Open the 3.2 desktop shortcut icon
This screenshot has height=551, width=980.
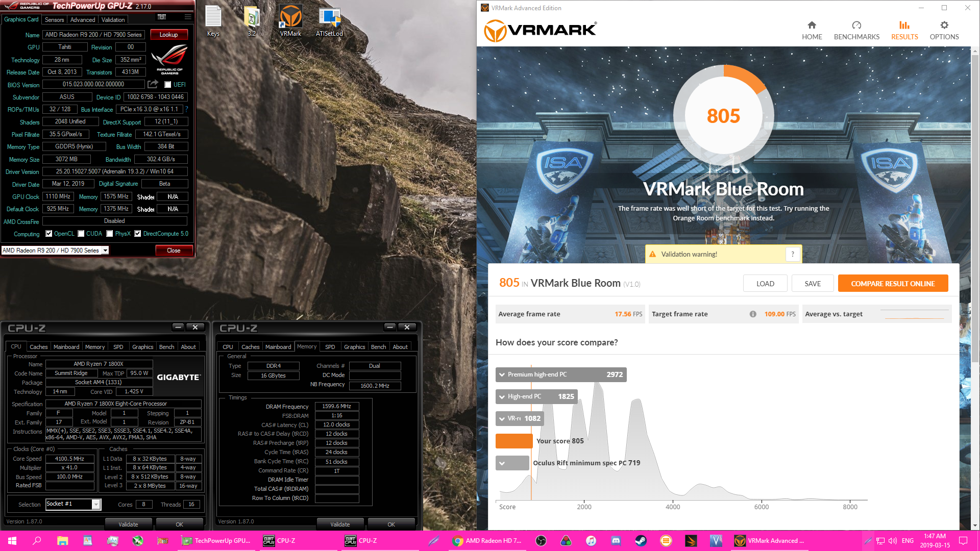(252, 21)
